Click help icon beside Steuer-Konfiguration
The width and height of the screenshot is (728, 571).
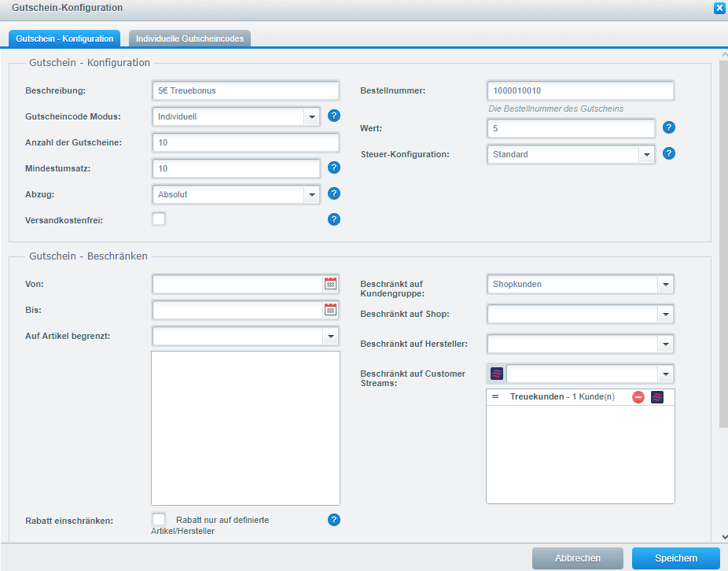click(x=669, y=154)
